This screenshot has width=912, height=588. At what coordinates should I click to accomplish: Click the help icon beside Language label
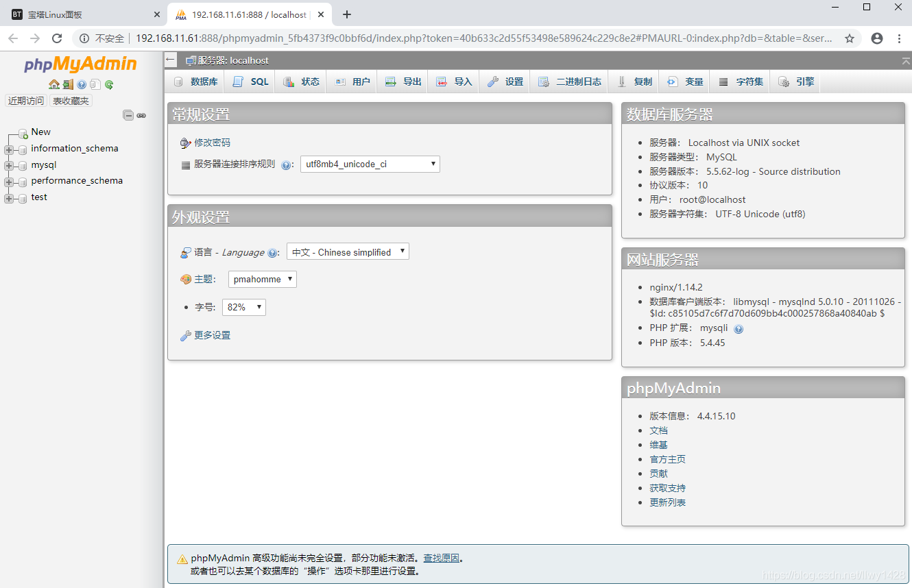[x=272, y=253]
